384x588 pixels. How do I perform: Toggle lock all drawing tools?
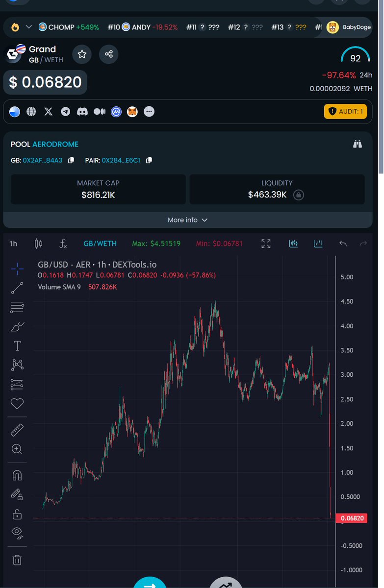pyautogui.click(x=17, y=514)
